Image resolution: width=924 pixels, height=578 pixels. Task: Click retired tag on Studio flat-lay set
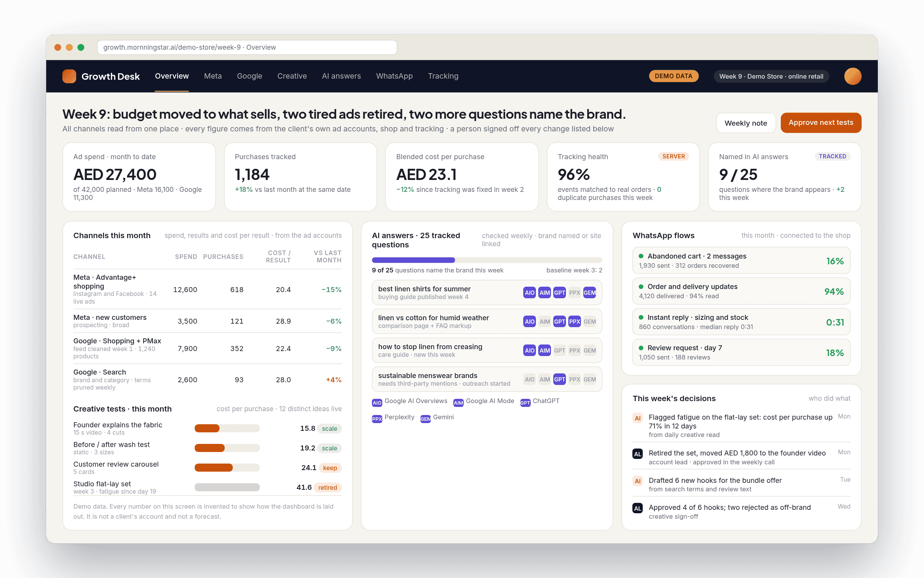tap(328, 487)
